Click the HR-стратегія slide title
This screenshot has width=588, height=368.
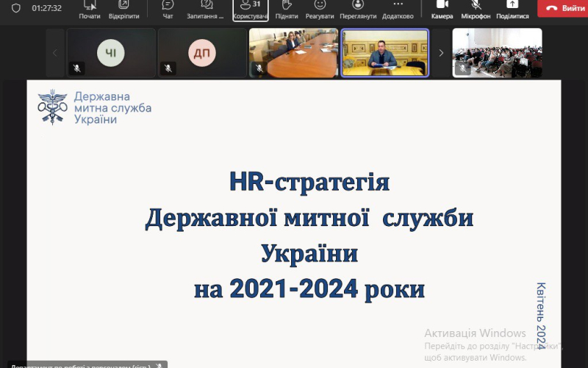click(309, 182)
